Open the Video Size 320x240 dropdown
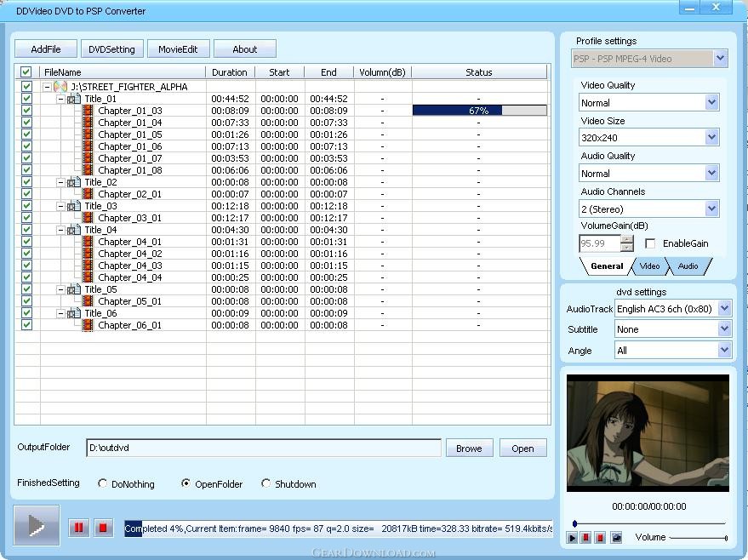Screen dimensions: 748x560 (x=711, y=137)
